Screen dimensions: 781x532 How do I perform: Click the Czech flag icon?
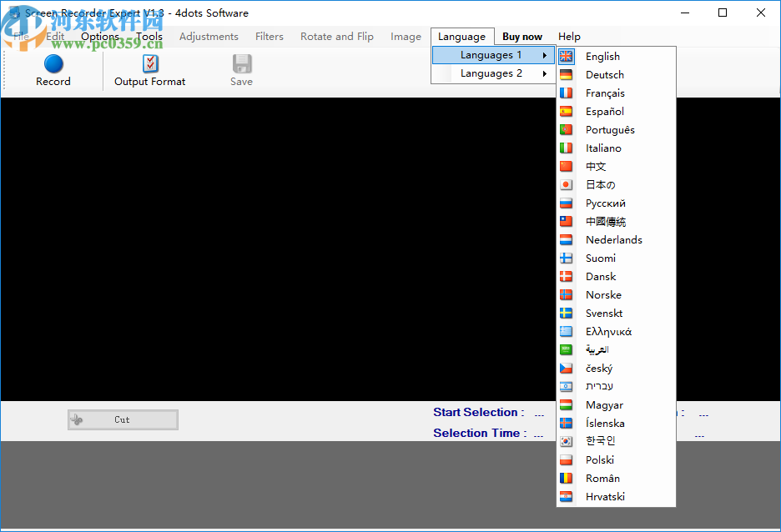(566, 369)
